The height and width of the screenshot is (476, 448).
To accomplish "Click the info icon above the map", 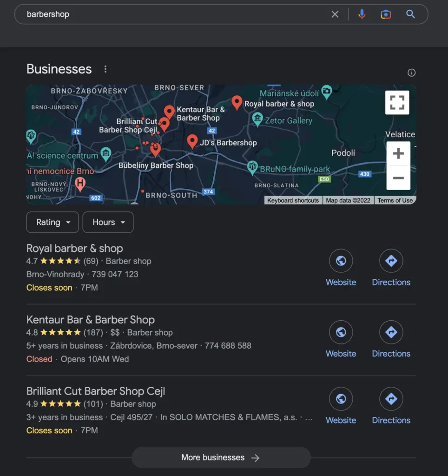I will point(411,73).
